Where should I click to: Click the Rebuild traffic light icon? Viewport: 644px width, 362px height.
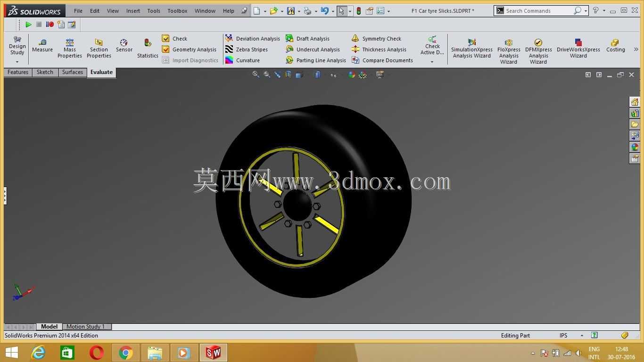pos(358,11)
